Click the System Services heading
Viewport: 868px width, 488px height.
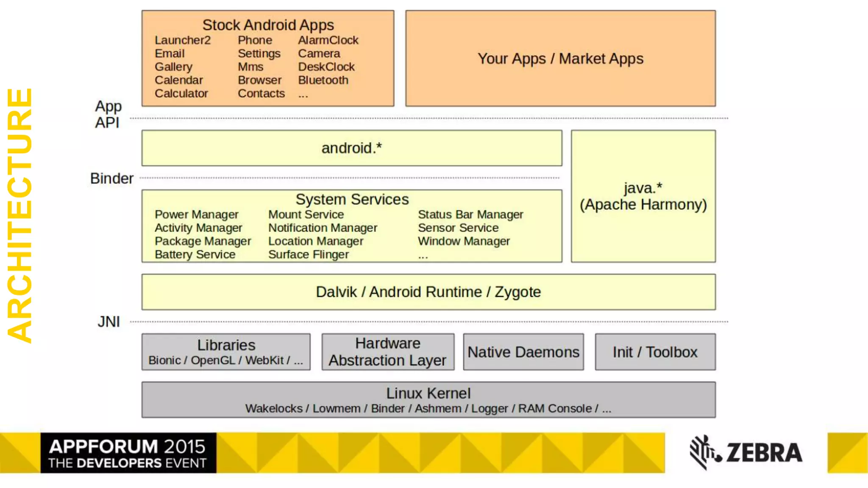click(352, 199)
